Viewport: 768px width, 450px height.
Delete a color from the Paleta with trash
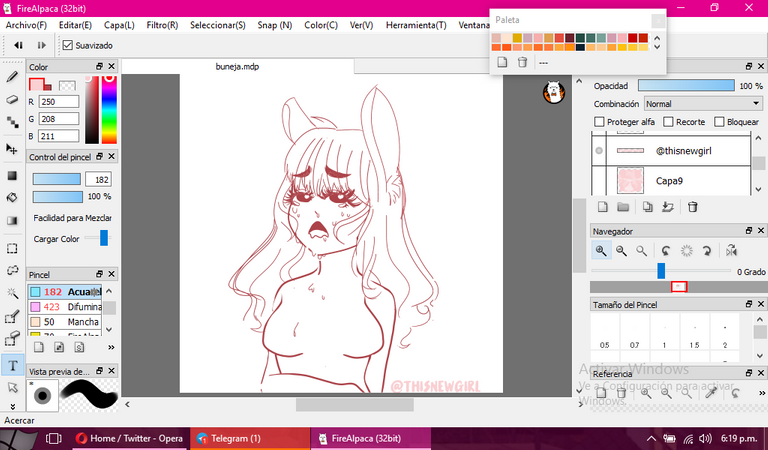[523, 62]
